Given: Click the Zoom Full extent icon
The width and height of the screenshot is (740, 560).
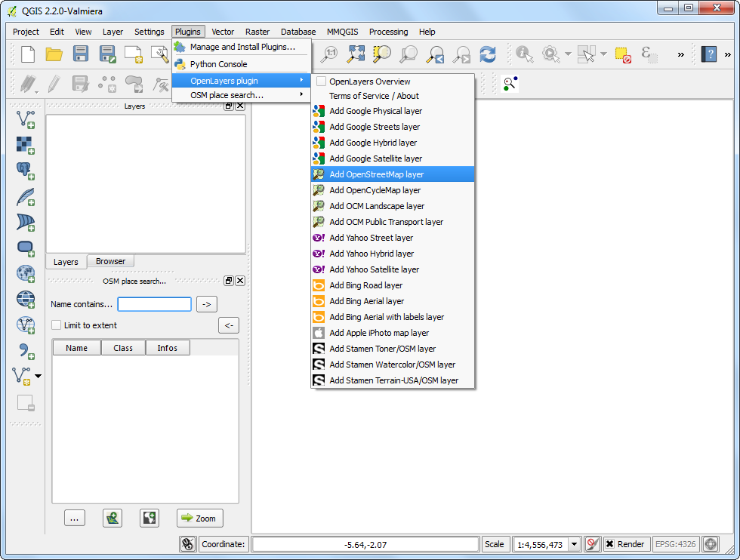Looking at the screenshot, I should pyautogui.click(x=356, y=54).
